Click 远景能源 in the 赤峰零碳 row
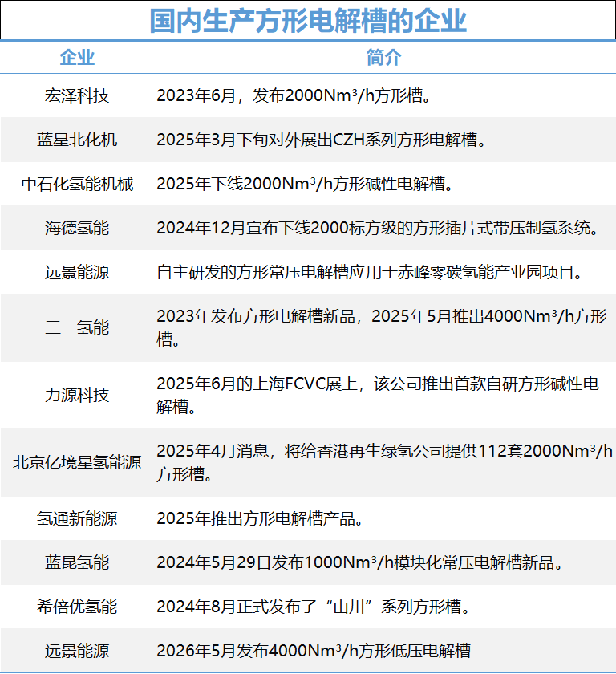The image size is (616, 674). point(77,272)
